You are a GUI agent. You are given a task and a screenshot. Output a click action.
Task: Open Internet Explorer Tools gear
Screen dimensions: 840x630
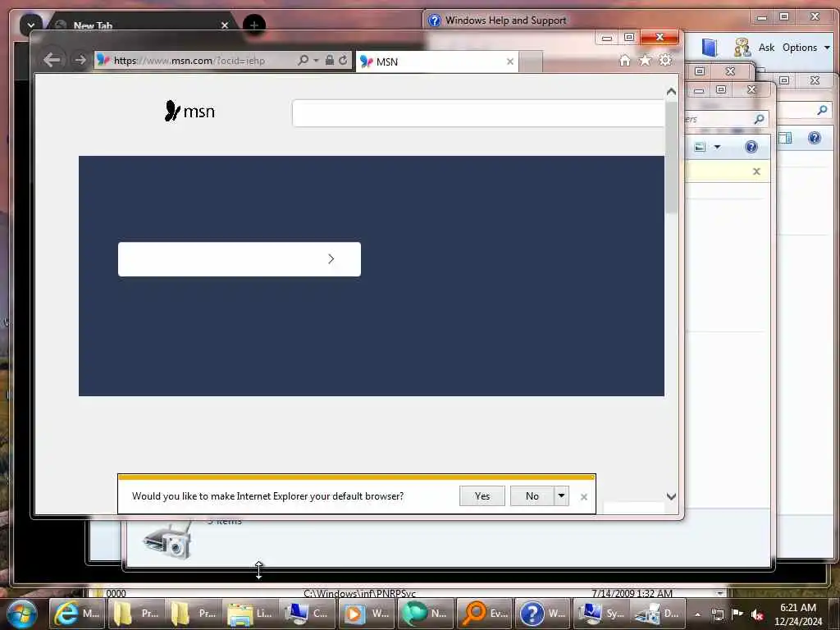[665, 60]
